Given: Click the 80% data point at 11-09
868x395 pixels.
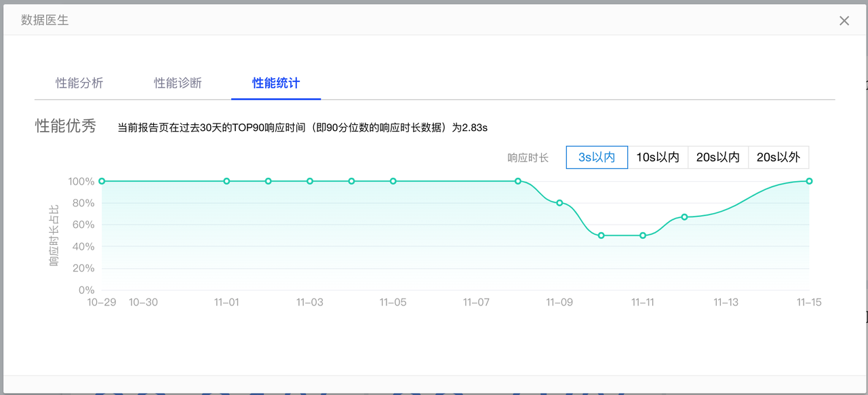Looking at the screenshot, I should (x=559, y=203).
